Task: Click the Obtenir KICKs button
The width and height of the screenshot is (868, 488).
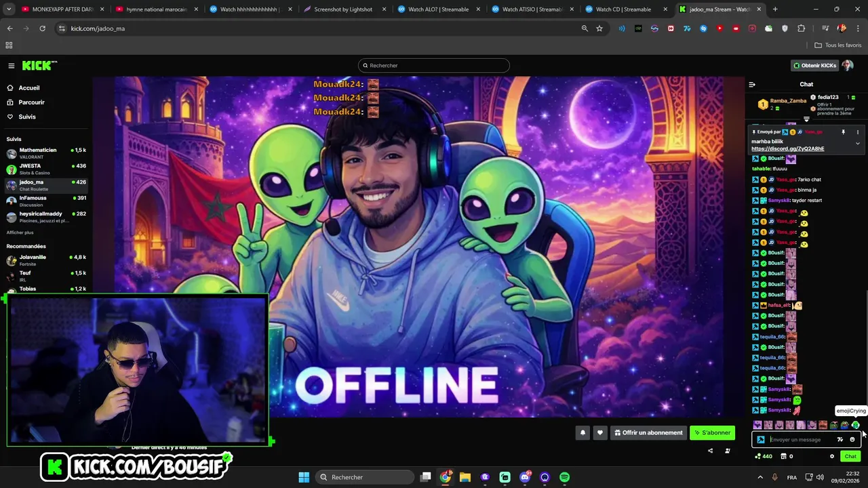Action: (815, 66)
